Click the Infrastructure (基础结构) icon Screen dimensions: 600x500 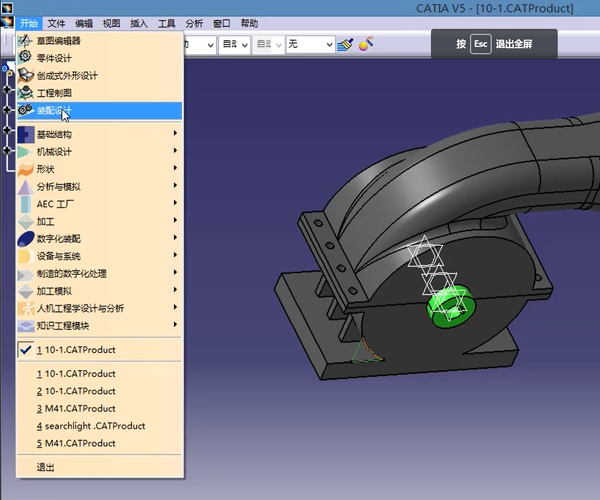coord(26,134)
